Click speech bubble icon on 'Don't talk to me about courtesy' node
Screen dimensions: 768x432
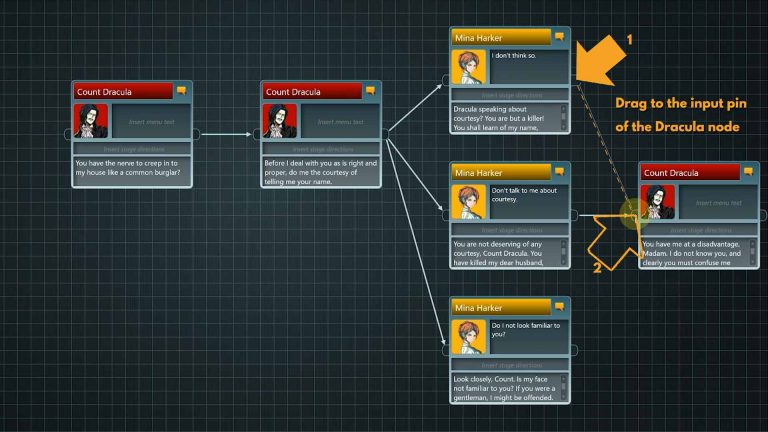(x=560, y=172)
